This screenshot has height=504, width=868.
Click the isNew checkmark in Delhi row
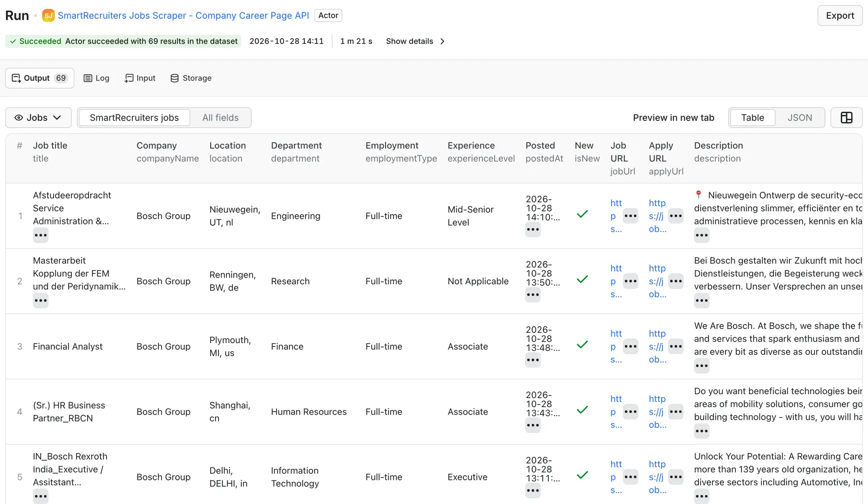click(583, 475)
